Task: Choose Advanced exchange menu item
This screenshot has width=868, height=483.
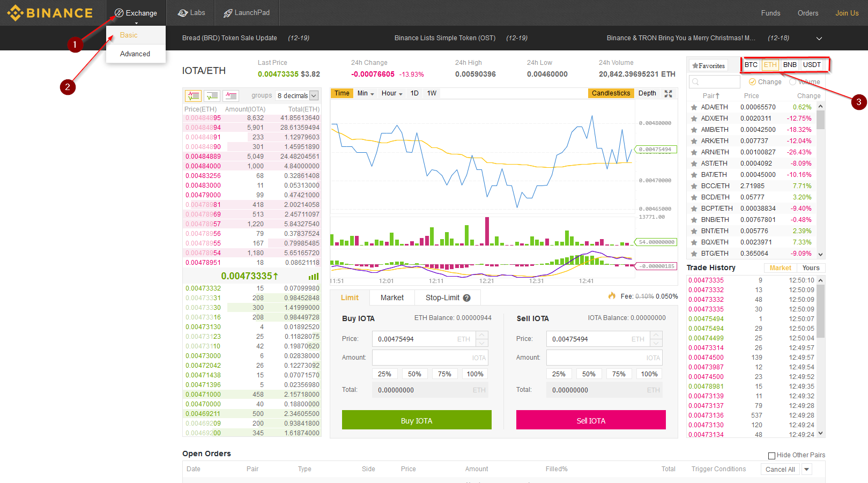Action: point(135,54)
